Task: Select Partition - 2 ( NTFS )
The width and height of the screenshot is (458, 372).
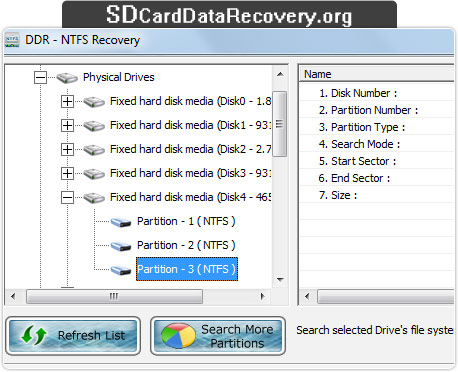Action: click(186, 245)
